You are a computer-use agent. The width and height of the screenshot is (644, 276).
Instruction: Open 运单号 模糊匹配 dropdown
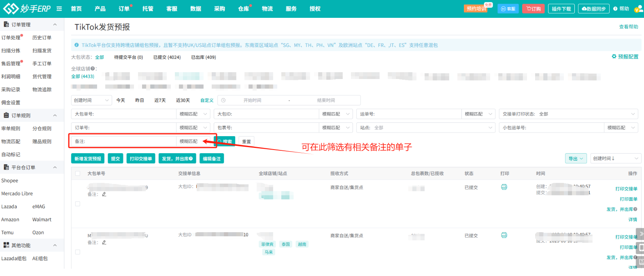(478, 114)
